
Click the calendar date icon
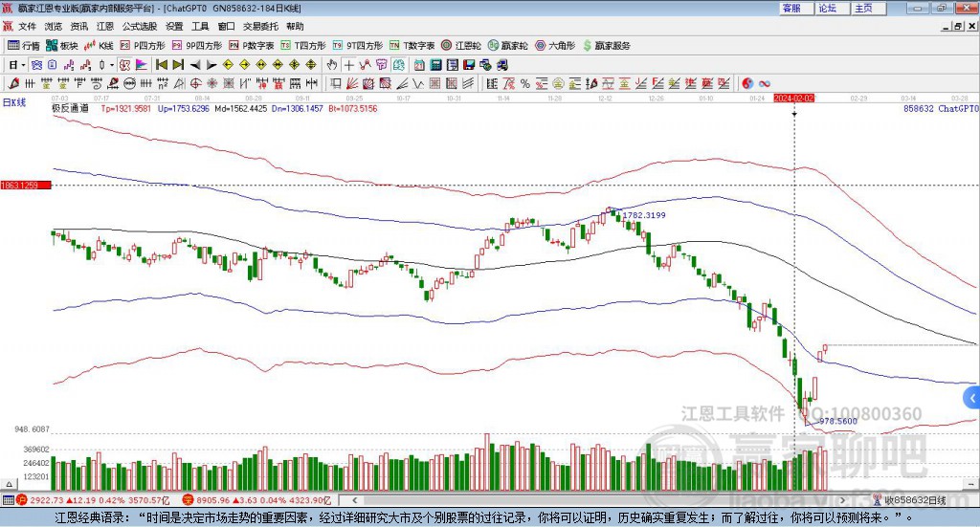pyautogui.click(x=419, y=65)
